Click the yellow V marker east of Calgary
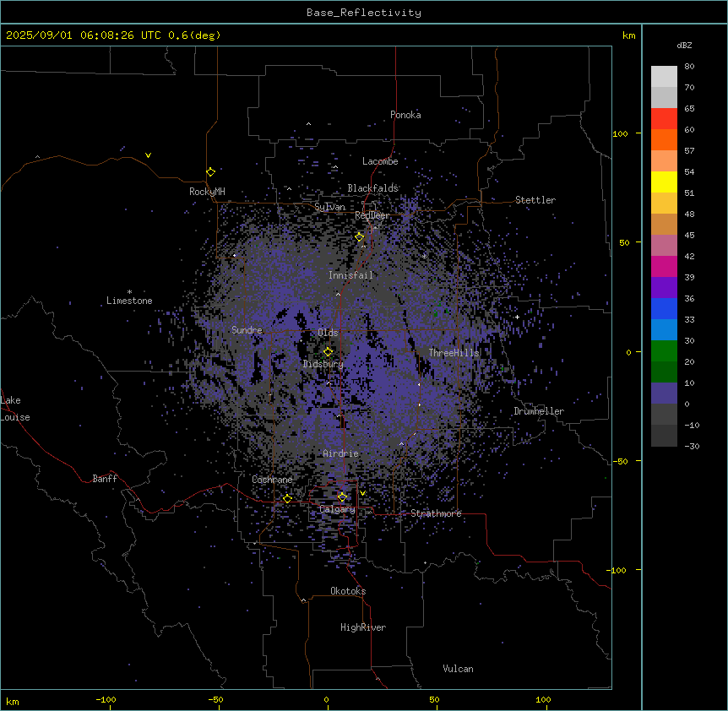 click(362, 493)
